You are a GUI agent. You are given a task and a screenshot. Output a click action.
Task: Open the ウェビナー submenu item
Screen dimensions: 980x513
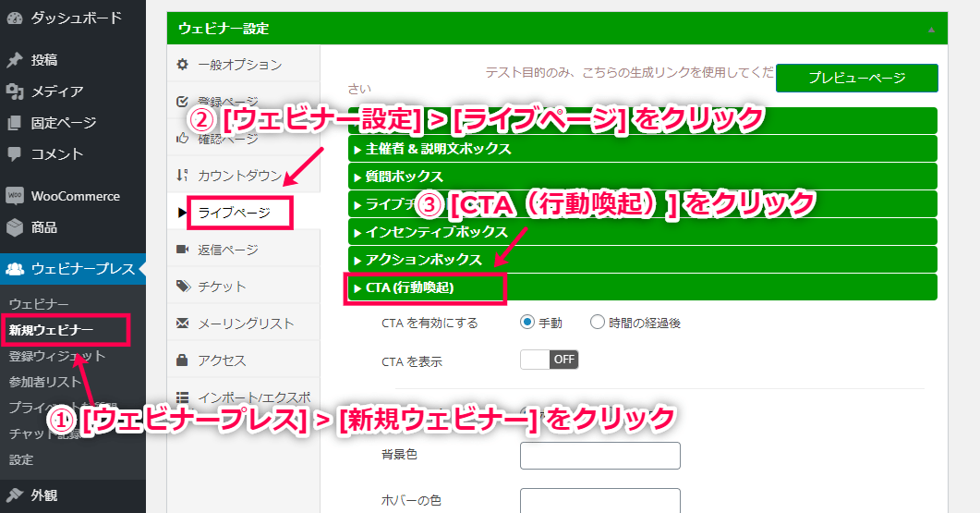pos(39,304)
